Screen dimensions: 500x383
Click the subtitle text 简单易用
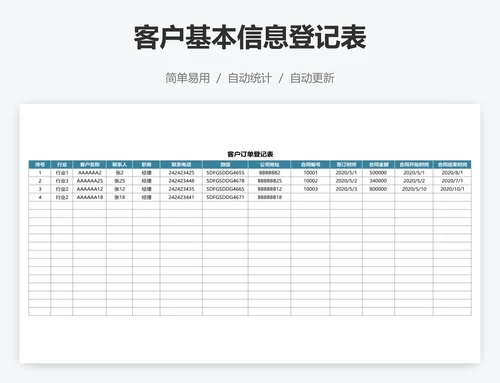click(x=188, y=78)
